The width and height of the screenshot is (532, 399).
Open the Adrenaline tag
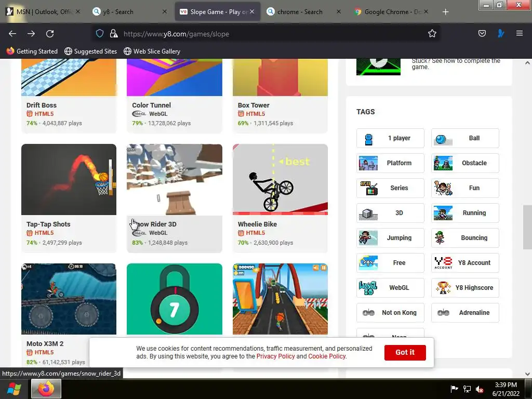point(465,312)
